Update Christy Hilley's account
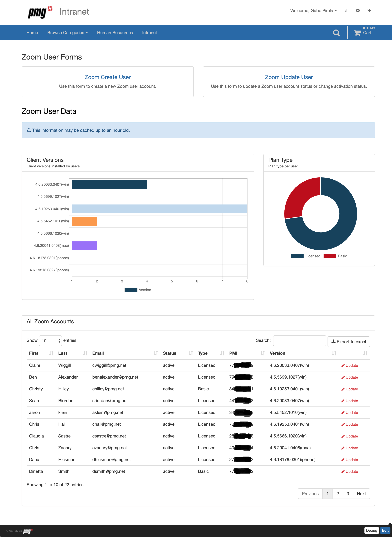392x537 pixels. coord(350,389)
